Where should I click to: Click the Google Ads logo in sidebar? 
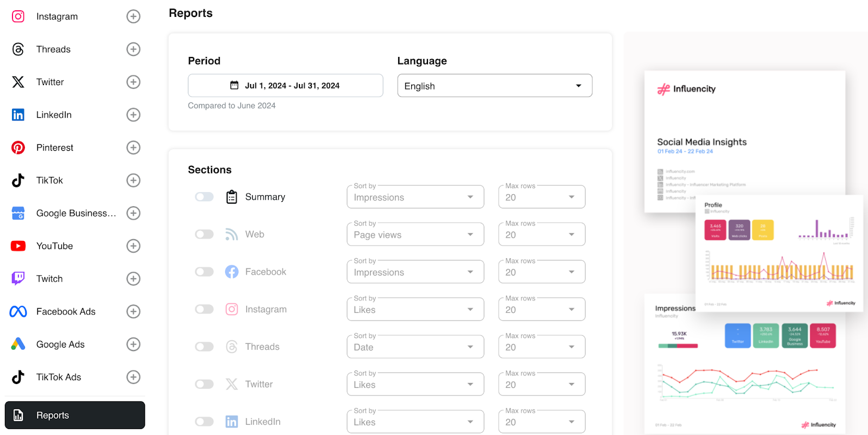point(18,344)
